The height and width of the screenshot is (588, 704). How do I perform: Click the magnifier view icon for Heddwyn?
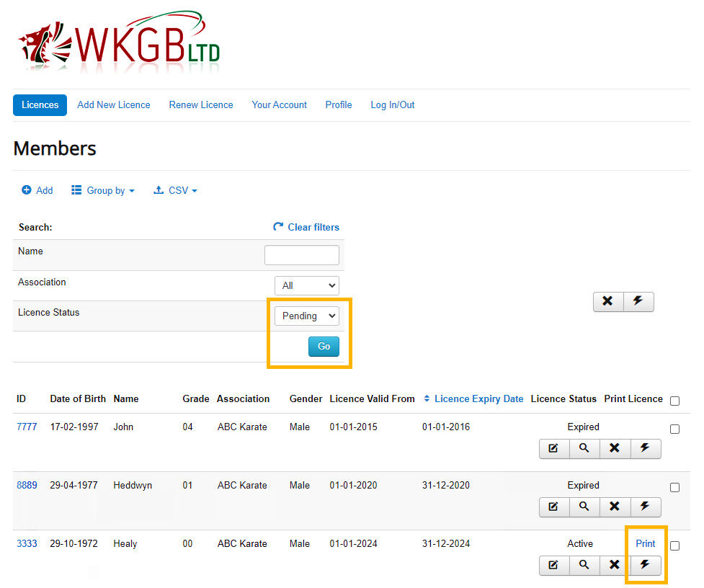pos(584,507)
